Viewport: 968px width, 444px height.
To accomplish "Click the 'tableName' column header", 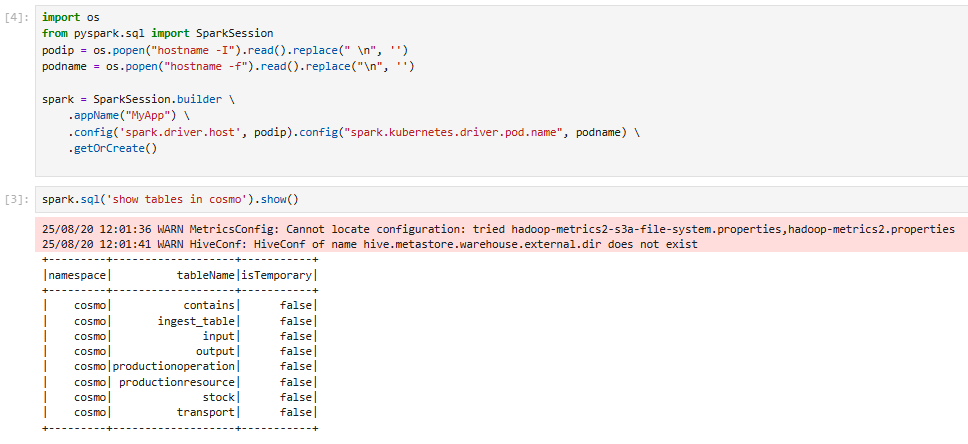I will [x=206, y=275].
